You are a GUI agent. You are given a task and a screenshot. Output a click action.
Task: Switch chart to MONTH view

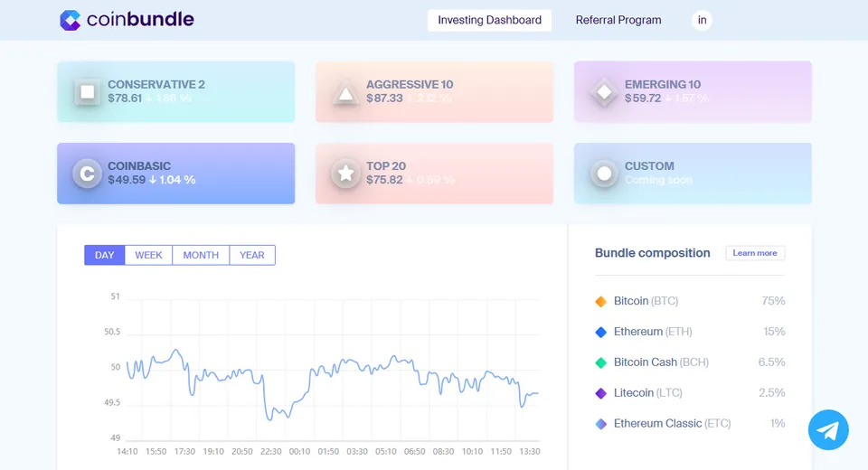tap(201, 255)
